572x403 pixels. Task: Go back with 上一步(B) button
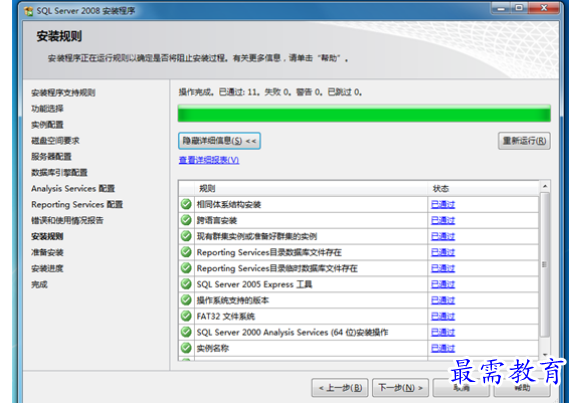340,387
